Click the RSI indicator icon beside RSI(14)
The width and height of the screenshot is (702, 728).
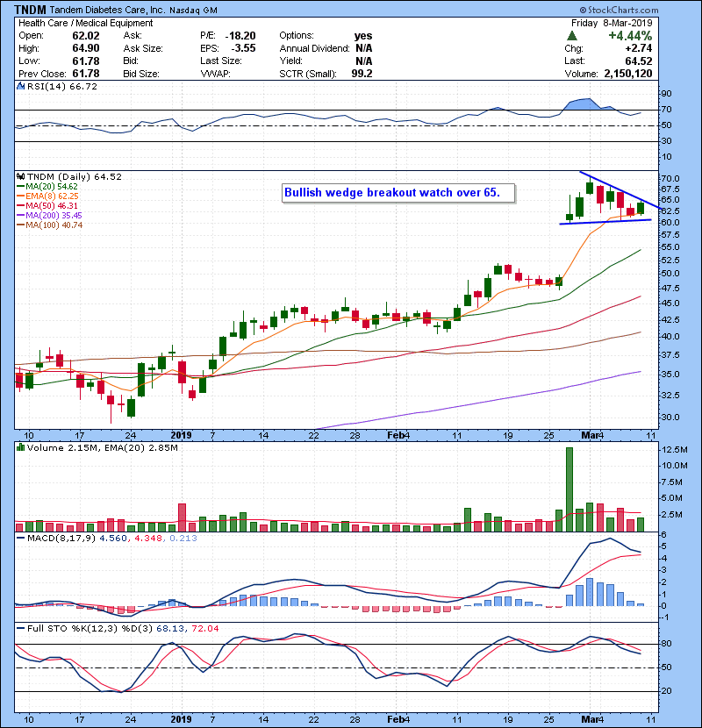coord(20,86)
